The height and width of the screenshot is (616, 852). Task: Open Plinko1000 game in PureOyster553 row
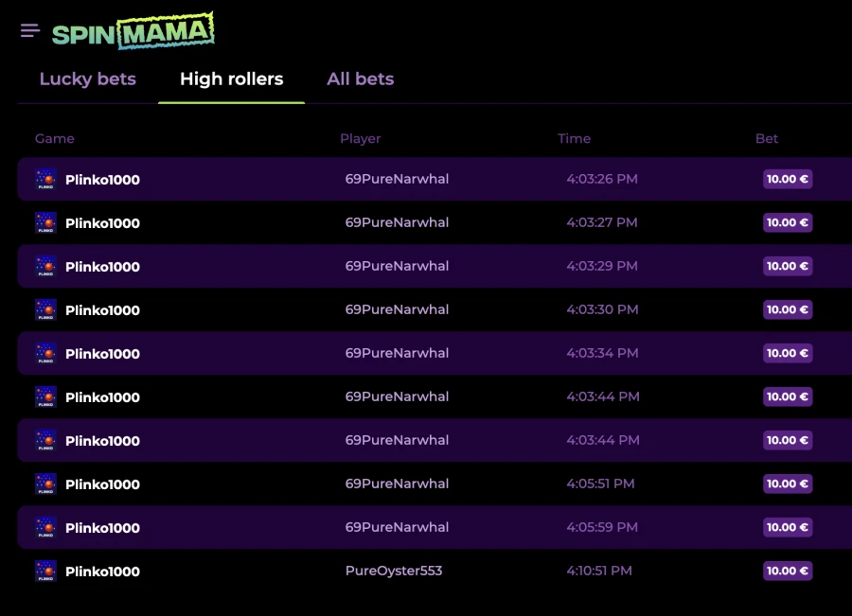click(102, 572)
